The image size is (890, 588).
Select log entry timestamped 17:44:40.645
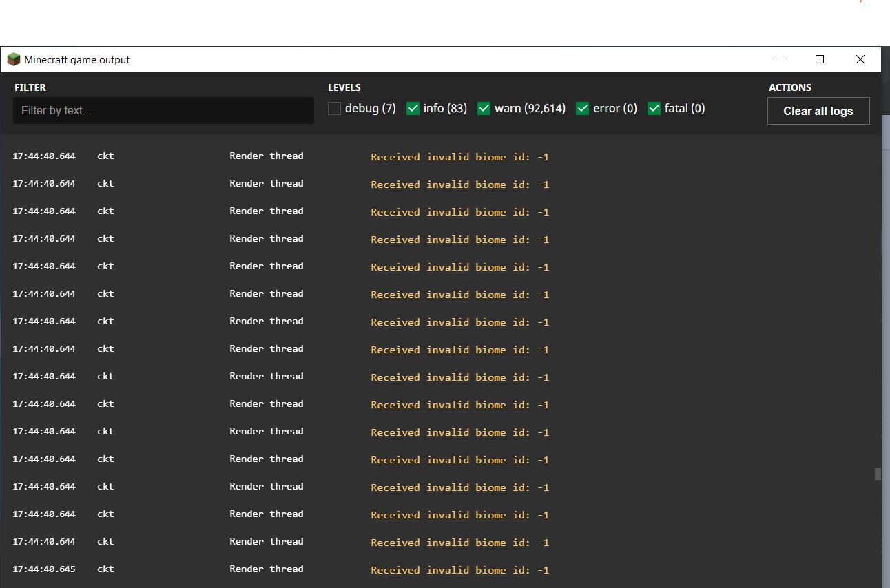point(44,569)
